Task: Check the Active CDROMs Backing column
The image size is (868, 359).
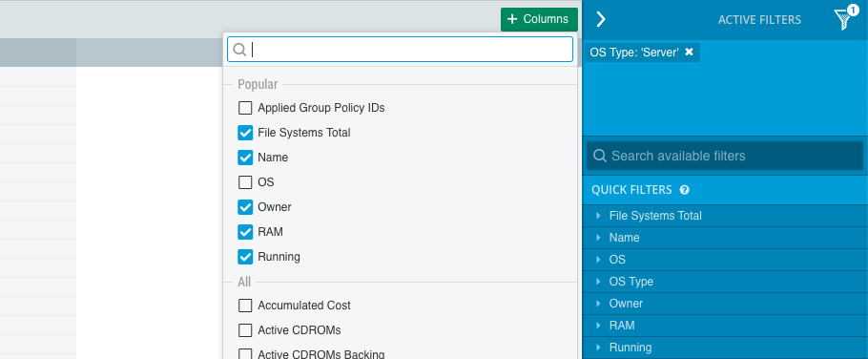Action: pos(245,354)
